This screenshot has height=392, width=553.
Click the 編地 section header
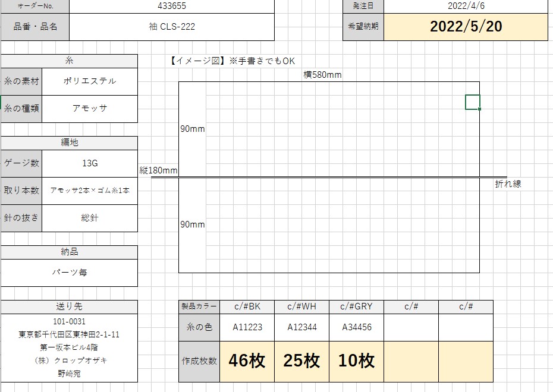point(69,143)
